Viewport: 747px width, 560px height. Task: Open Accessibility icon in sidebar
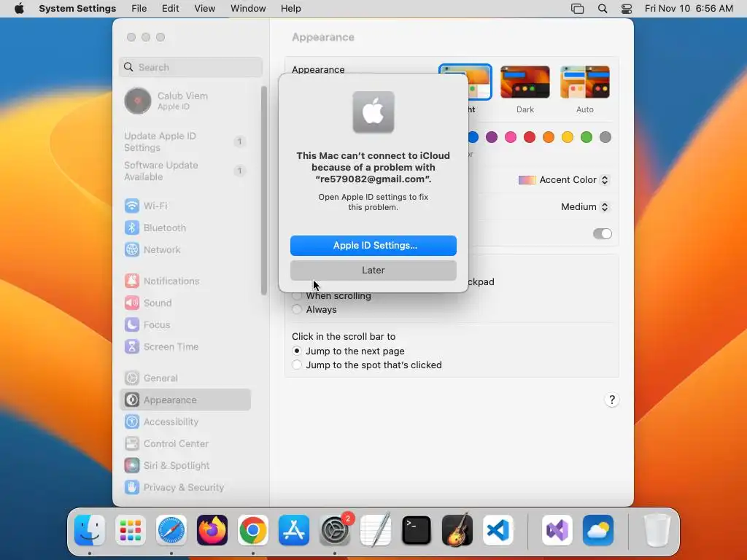132,422
